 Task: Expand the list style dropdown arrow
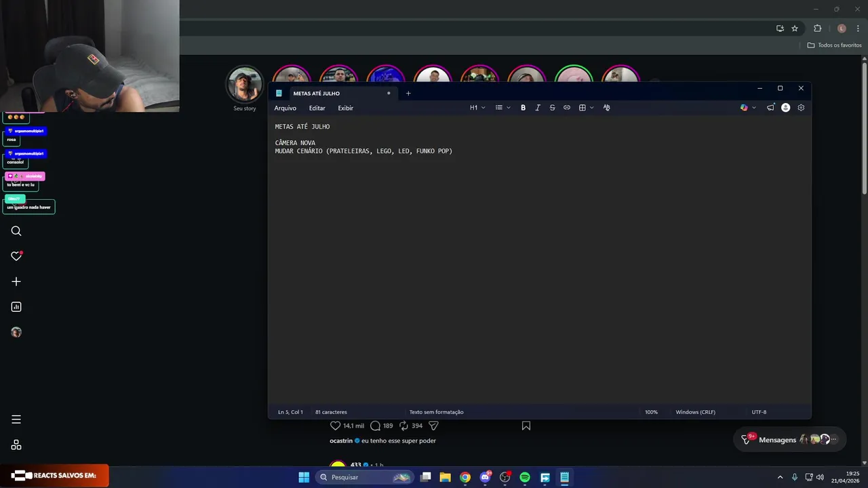509,108
